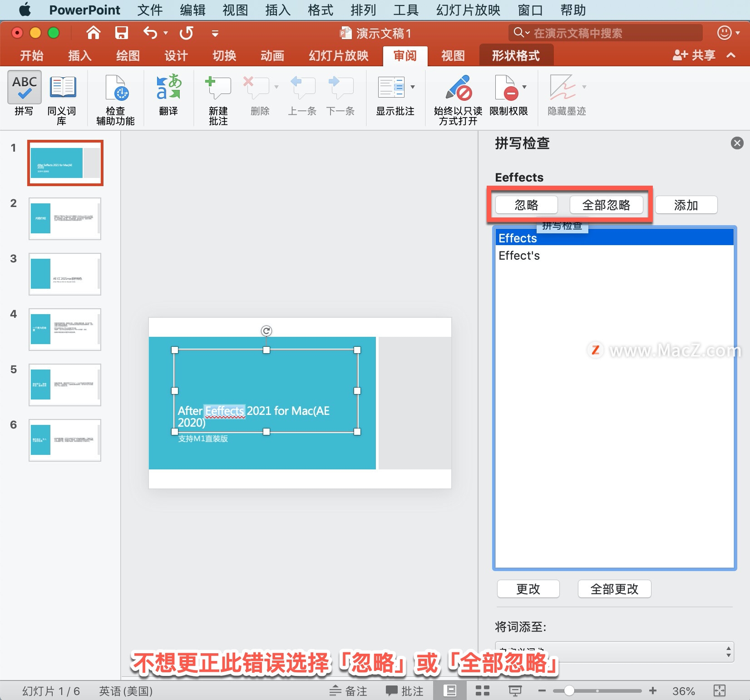750x700 pixels.
Task: Switch to the 开始 ribbon tab
Action: click(32, 55)
